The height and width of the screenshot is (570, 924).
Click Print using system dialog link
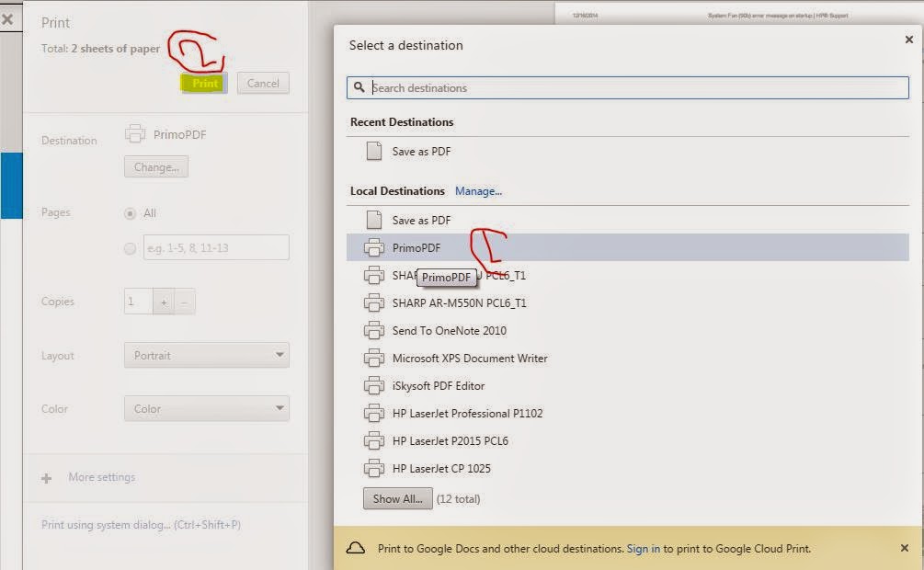coord(141,525)
